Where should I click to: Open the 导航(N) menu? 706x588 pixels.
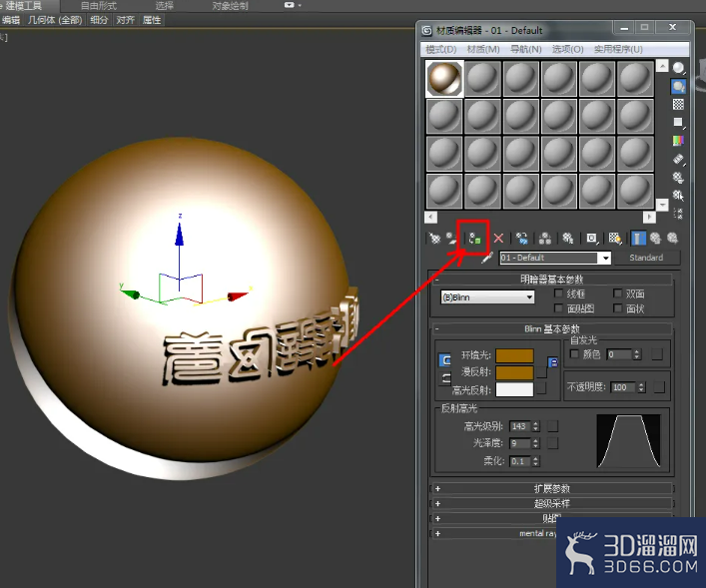[526, 49]
